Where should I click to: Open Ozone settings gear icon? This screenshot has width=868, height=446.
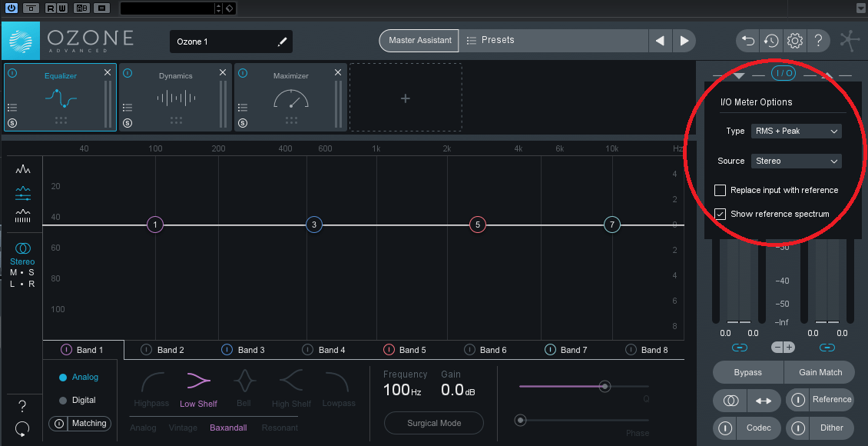click(x=795, y=41)
